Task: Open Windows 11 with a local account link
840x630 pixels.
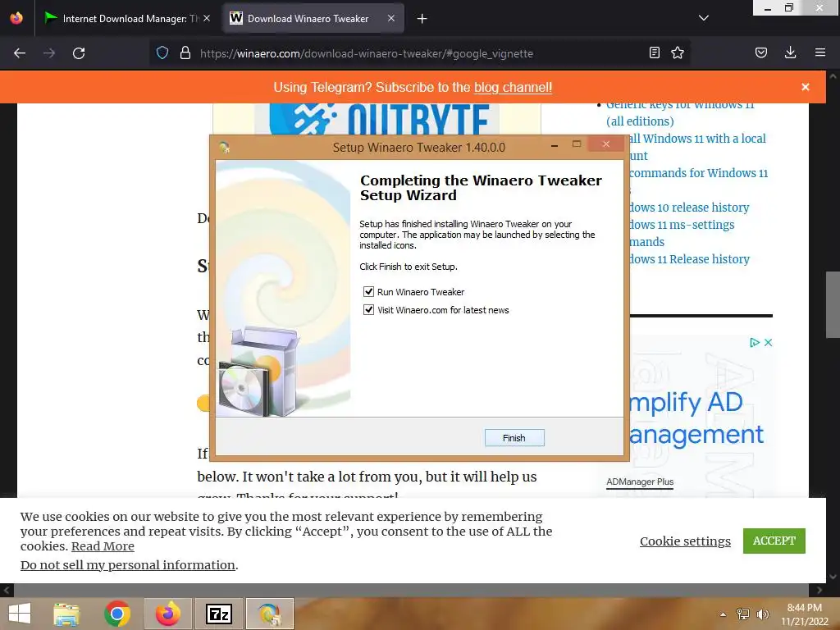Action: pos(696,147)
